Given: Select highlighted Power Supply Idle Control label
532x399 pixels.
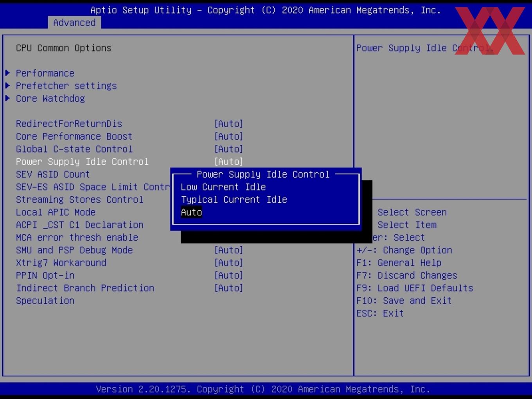Looking at the screenshot, I should point(82,162).
